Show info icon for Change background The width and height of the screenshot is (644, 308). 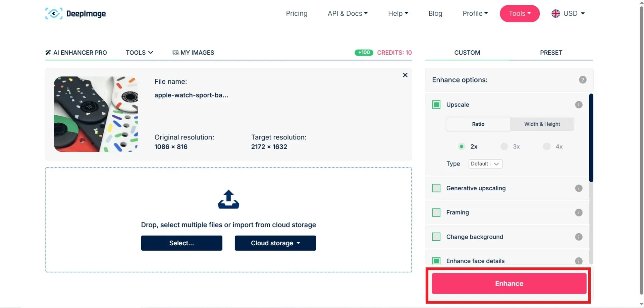tap(579, 237)
